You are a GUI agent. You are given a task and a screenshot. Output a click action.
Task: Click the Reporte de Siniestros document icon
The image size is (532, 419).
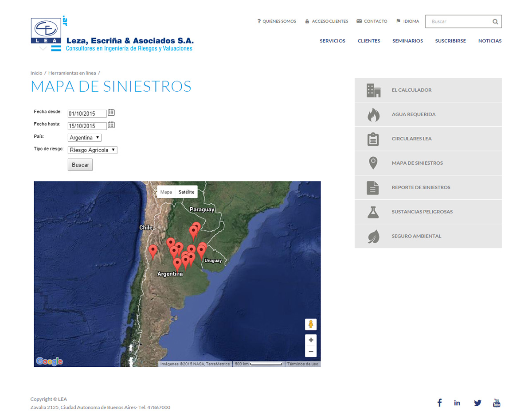pos(373,187)
